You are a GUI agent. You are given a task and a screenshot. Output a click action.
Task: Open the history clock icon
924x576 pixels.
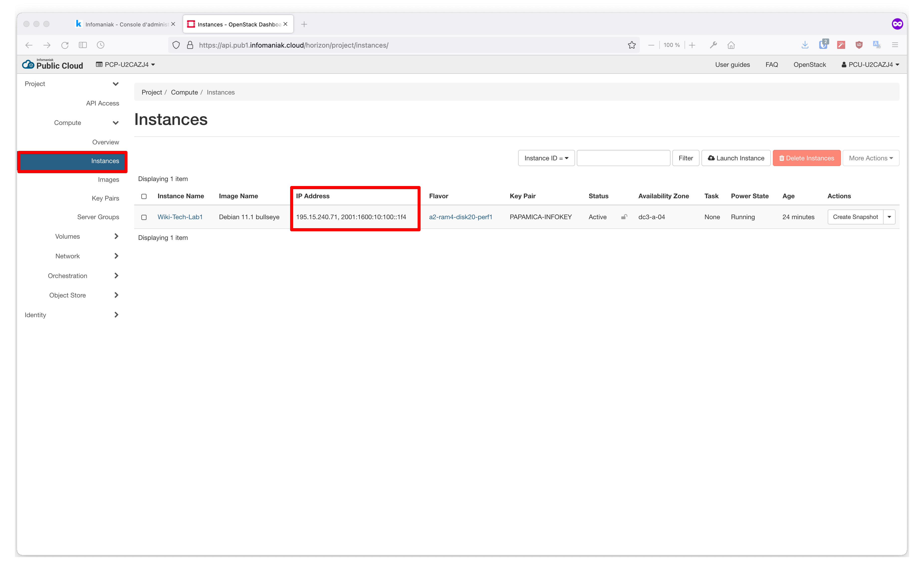(x=101, y=45)
